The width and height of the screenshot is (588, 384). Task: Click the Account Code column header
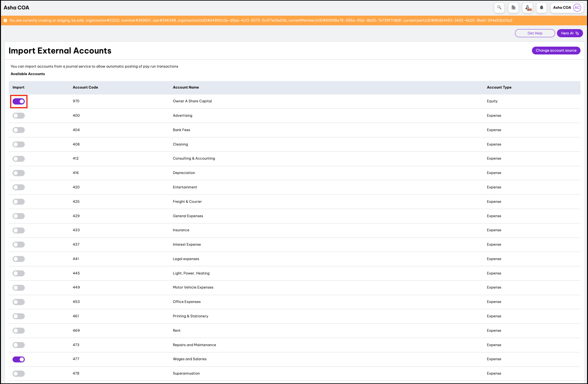click(x=85, y=87)
